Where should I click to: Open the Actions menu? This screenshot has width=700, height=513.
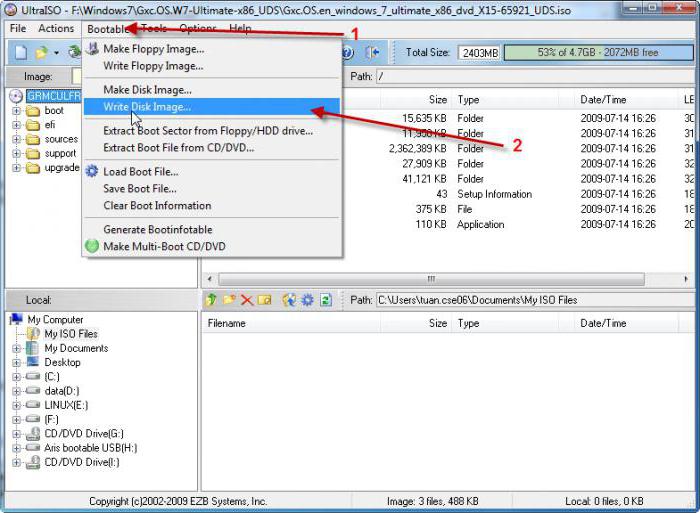coord(56,29)
